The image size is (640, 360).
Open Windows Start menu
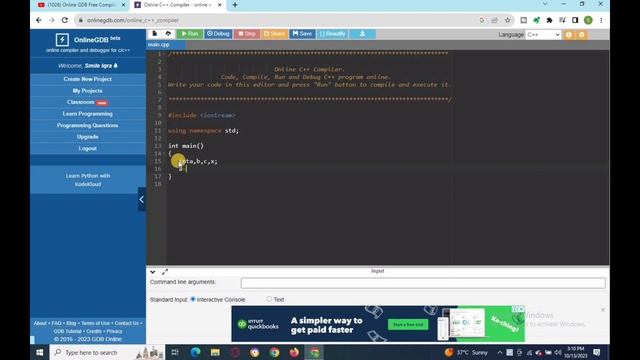coord(40,352)
